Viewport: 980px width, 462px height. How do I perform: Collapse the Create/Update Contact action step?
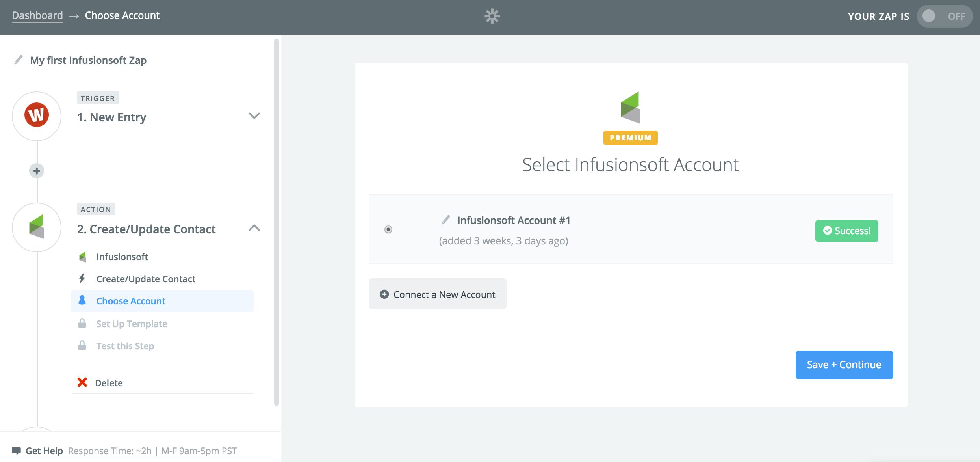(254, 228)
